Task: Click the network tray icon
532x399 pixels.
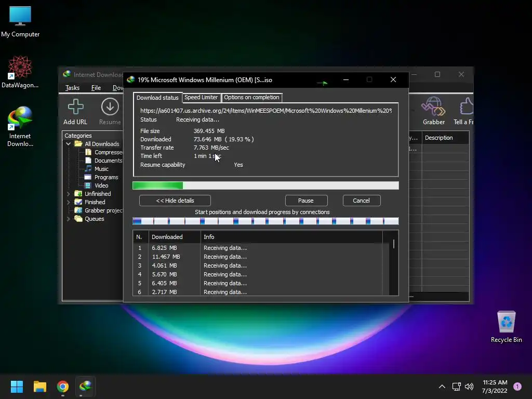Action: [456, 387]
